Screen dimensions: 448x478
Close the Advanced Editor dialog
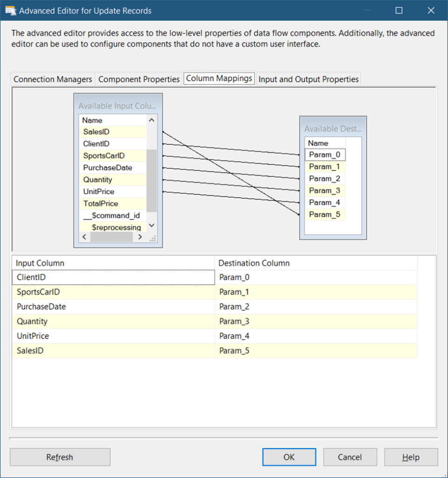coord(431,11)
